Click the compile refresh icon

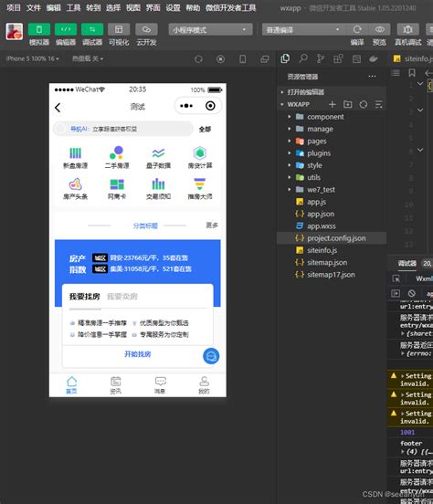pos(357,29)
